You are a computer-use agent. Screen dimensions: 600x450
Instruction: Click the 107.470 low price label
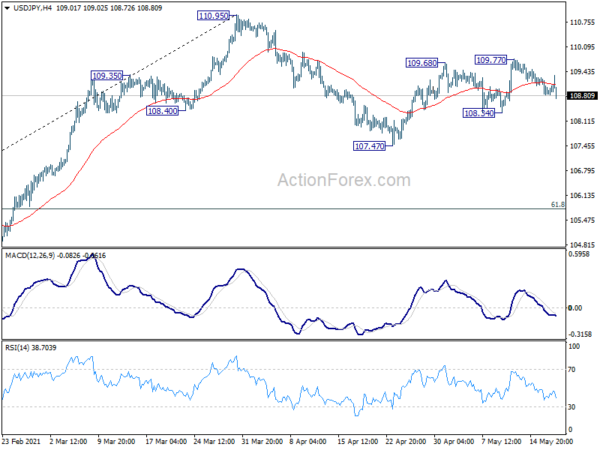pyautogui.click(x=369, y=146)
